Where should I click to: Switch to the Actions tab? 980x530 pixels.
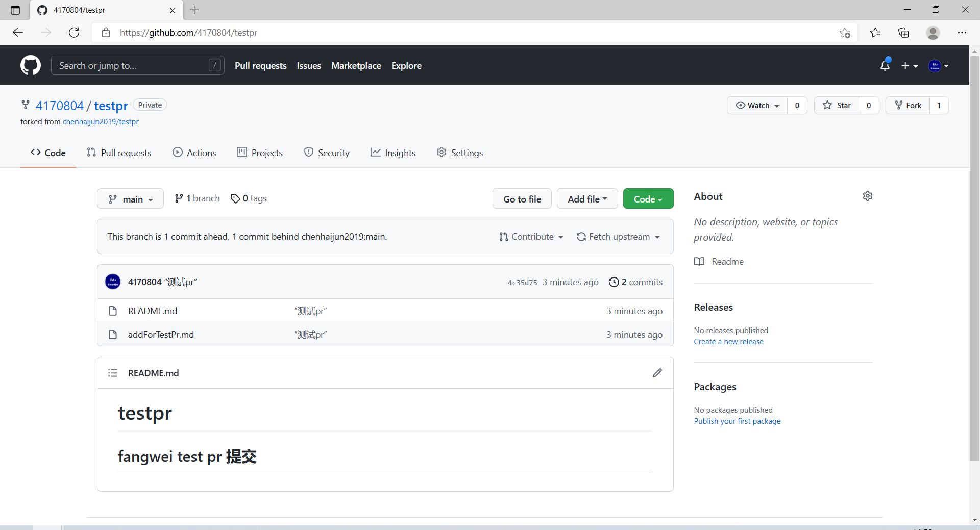(194, 153)
